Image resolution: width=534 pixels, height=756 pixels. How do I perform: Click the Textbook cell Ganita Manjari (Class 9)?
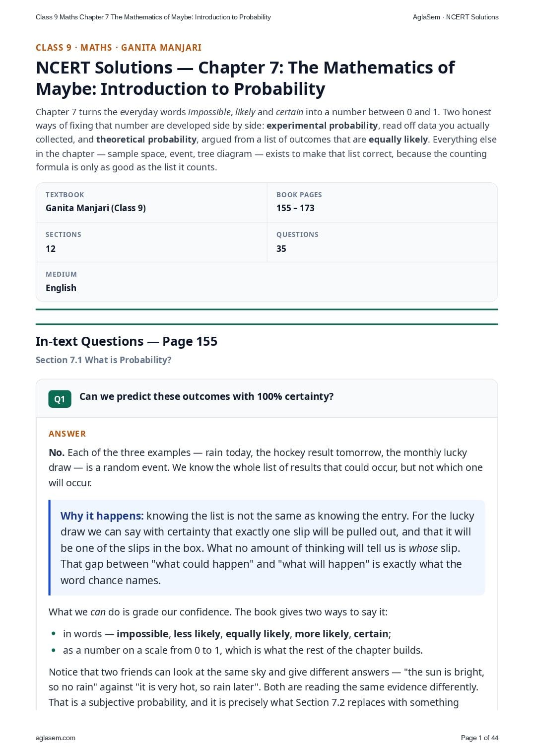96,208
